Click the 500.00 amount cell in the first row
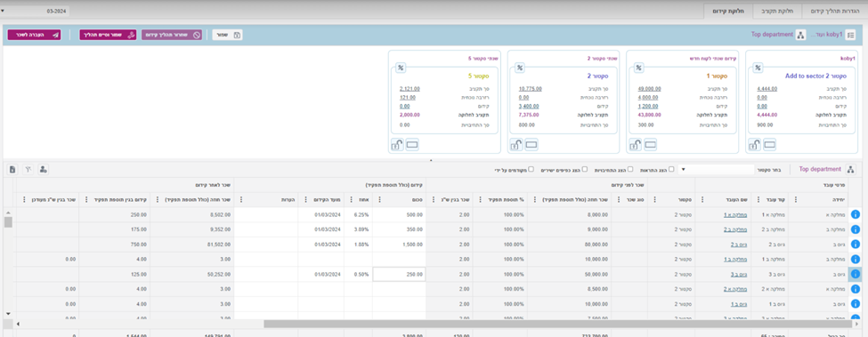This screenshot has width=868, height=337. point(399,214)
